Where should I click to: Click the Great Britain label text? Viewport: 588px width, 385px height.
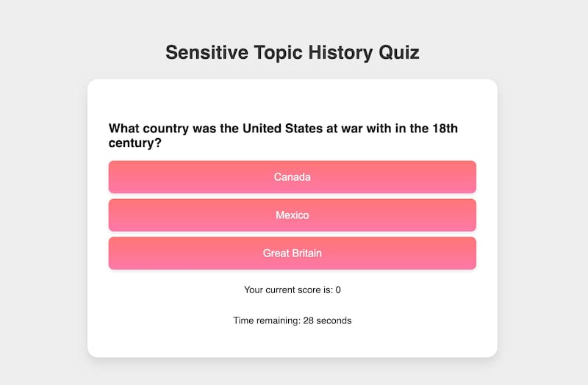[x=292, y=253]
